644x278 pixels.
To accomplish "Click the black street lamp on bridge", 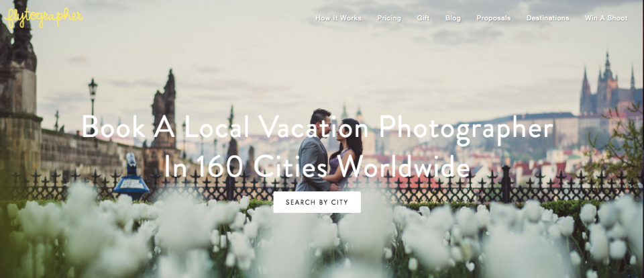I will click(x=93, y=98).
